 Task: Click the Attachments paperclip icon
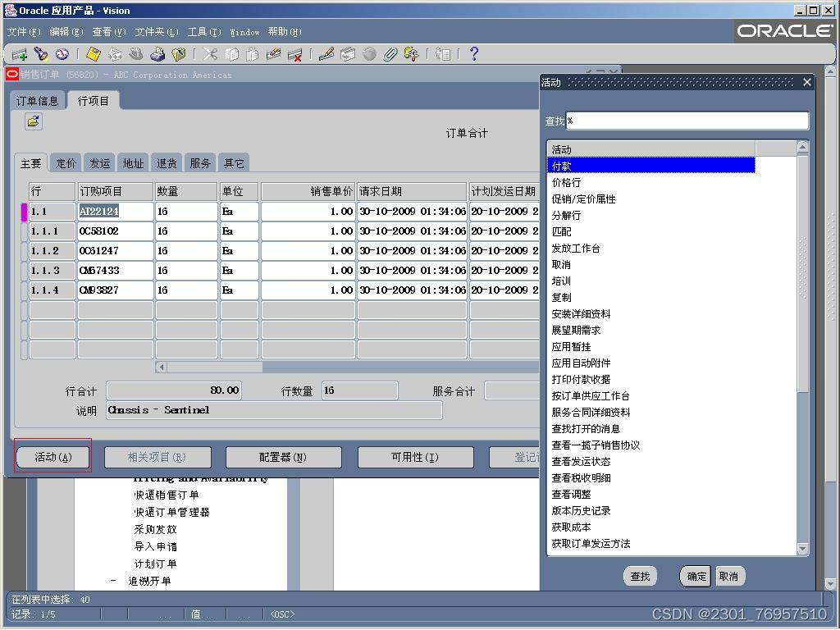pos(390,54)
